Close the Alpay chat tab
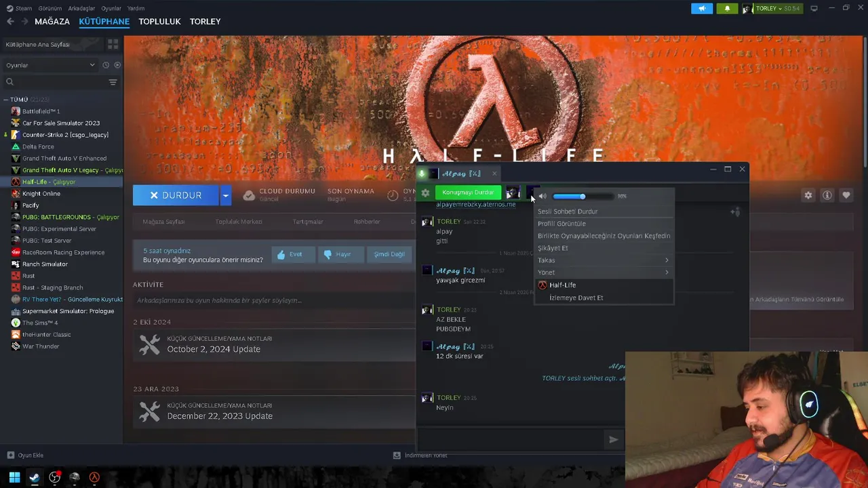This screenshot has width=868, height=488. coord(494,174)
